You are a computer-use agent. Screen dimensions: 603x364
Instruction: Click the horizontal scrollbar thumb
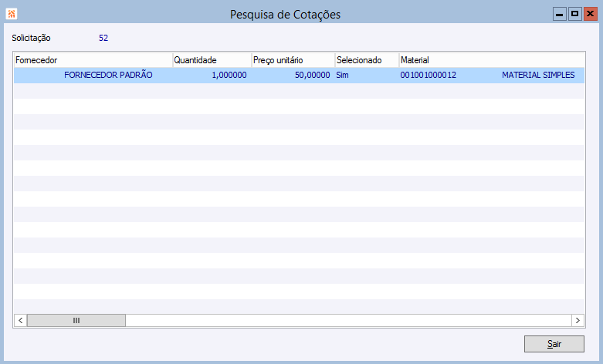pos(76,320)
